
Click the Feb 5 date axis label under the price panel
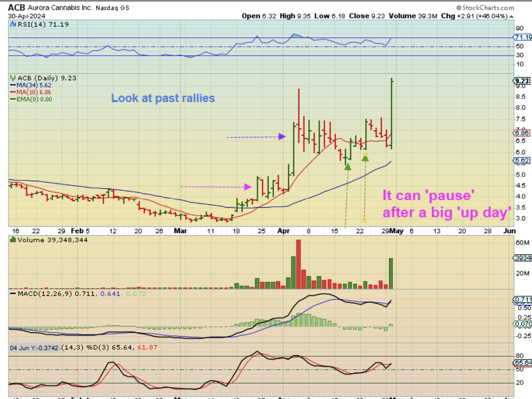81,231
